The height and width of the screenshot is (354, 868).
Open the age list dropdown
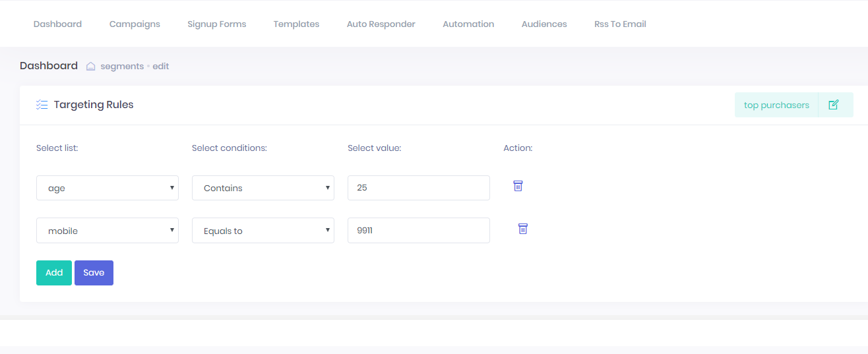(x=108, y=188)
